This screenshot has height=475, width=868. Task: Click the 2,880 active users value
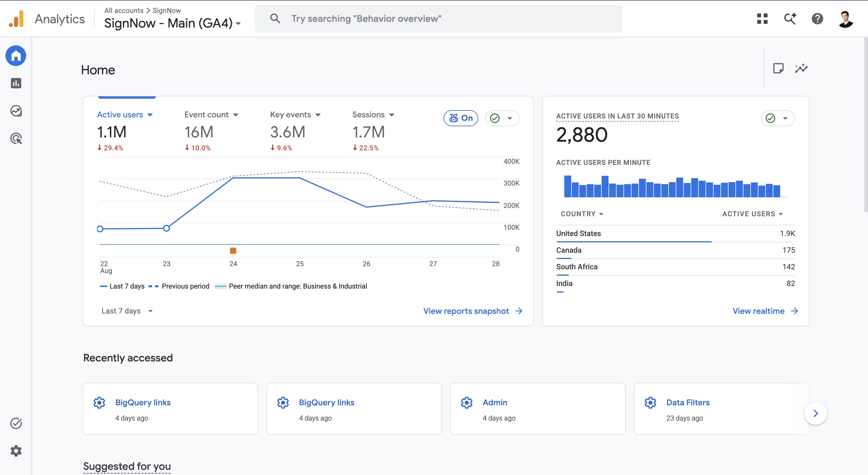pos(582,135)
